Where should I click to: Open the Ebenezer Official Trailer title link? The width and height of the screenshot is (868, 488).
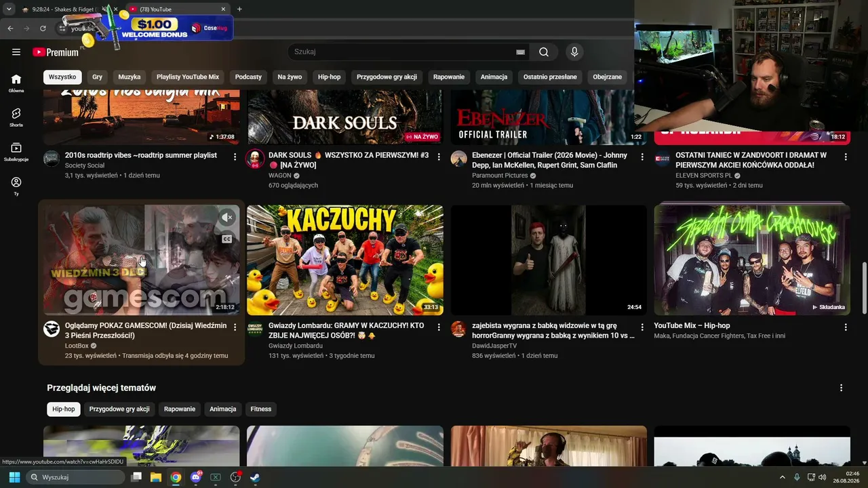click(550, 160)
